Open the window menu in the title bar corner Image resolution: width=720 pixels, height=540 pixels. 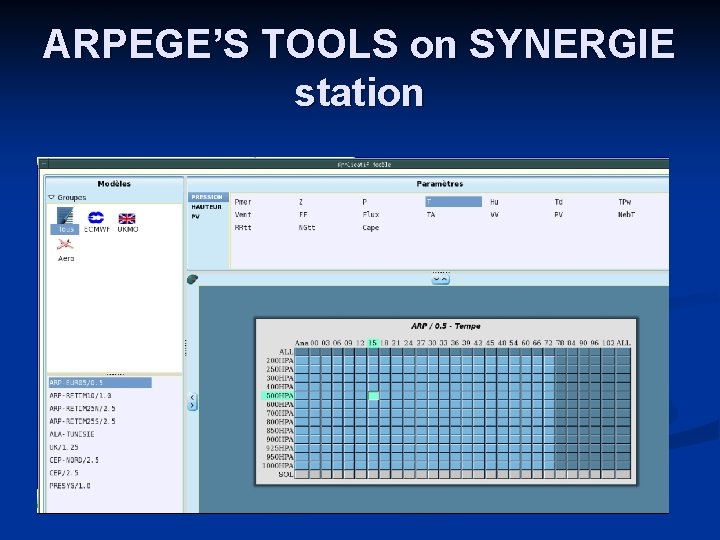point(43,164)
